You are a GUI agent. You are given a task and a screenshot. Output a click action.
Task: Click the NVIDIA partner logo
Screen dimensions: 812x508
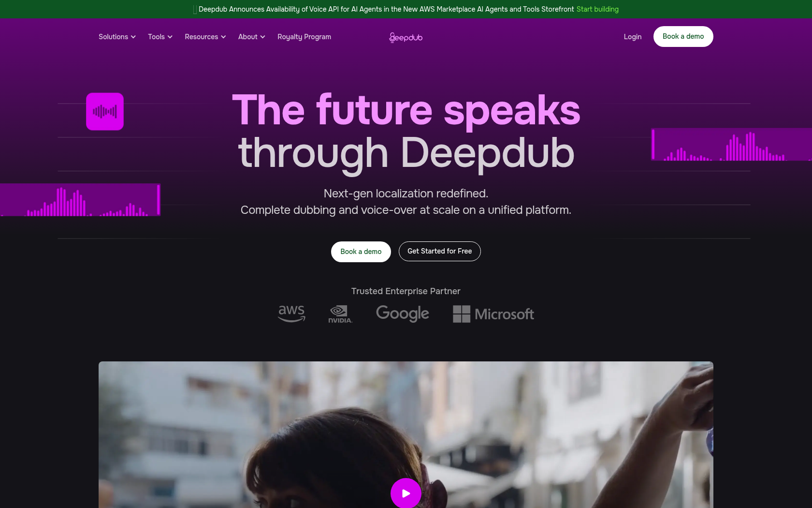pyautogui.click(x=340, y=314)
